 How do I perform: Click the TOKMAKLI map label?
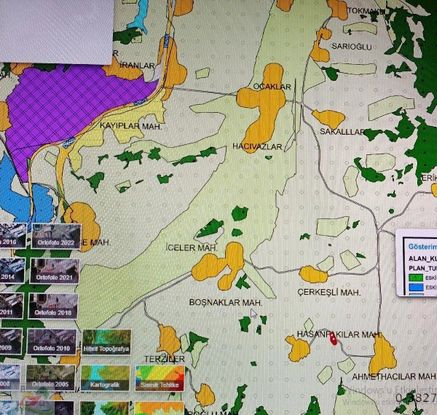click(366, 11)
